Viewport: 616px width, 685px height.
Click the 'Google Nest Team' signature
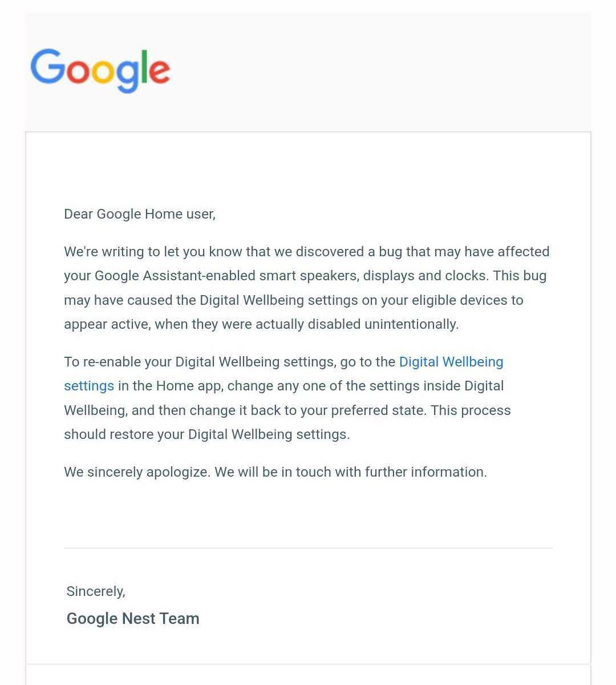click(x=133, y=619)
